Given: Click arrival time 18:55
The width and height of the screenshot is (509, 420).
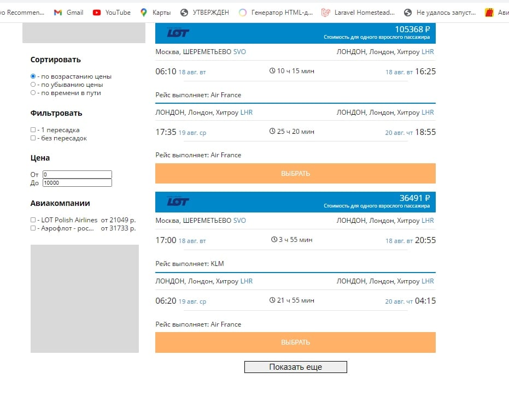Looking at the screenshot, I should [425, 132].
